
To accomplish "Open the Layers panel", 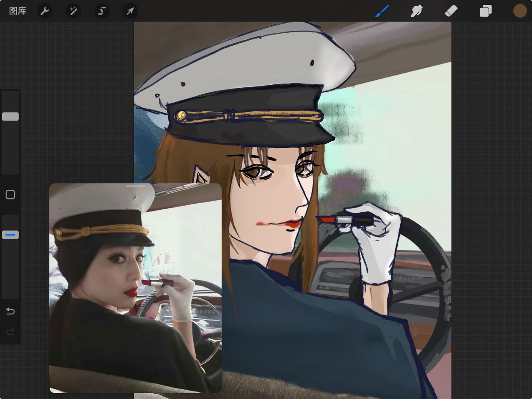I will coord(485,11).
